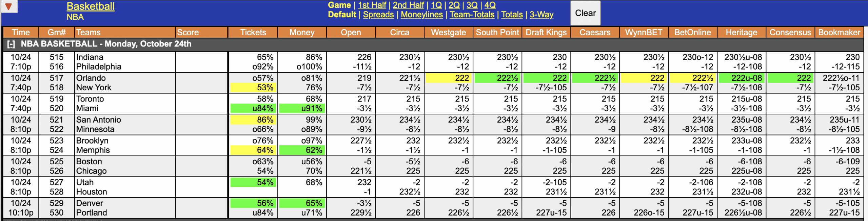This screenshot has width=868, height=221.
Task: Click the Teams column header
Action: [125, 32]
